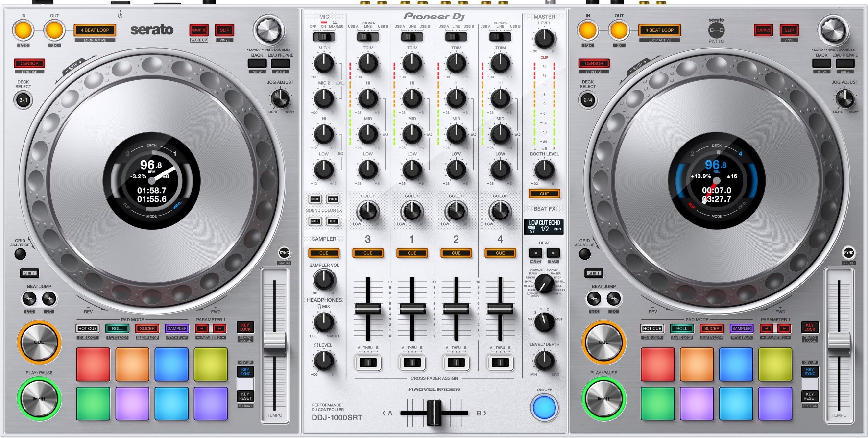Click the left deck SYNC button
The height and width of the screenshot is (438, 868).
284,253
